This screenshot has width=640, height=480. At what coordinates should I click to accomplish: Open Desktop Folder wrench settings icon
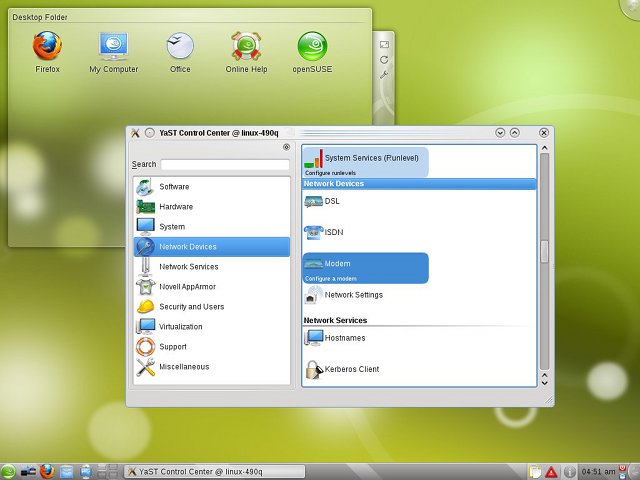pyautogui.click(x=384, y=75)
